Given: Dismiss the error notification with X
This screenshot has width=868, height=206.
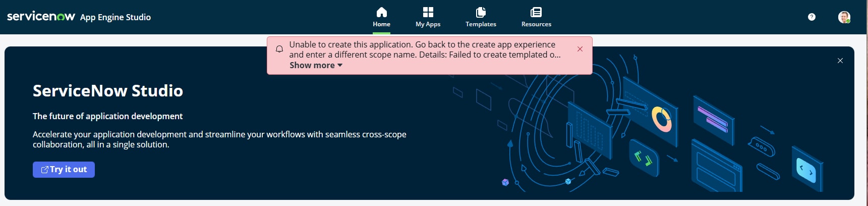Looking at the screenshot, I should pyautogui.click(x=580, y=49).
